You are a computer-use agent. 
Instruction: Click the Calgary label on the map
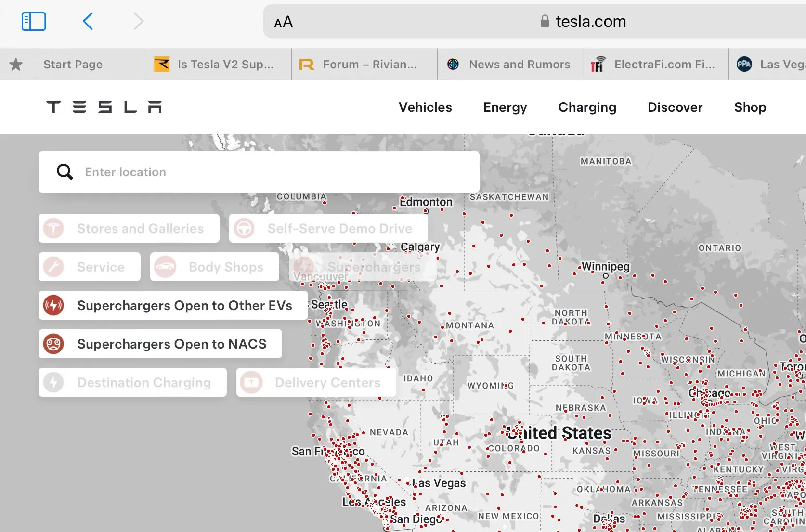[x=420, y=247]
